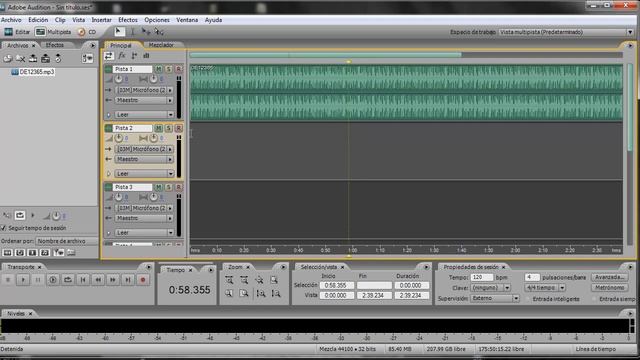Open Pista 1 Leer automation dropdown
Screen dimensions: 640x360
point(144,115)
